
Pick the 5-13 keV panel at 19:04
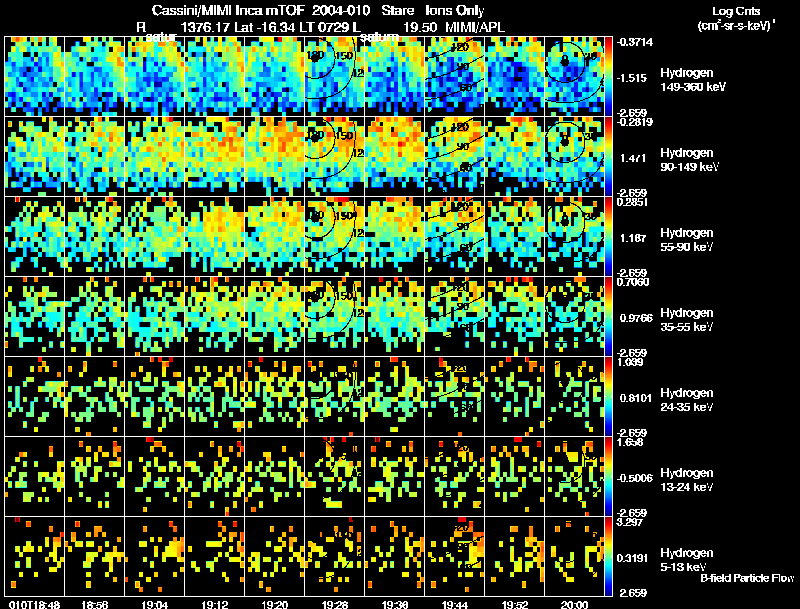tap(155, 556)
